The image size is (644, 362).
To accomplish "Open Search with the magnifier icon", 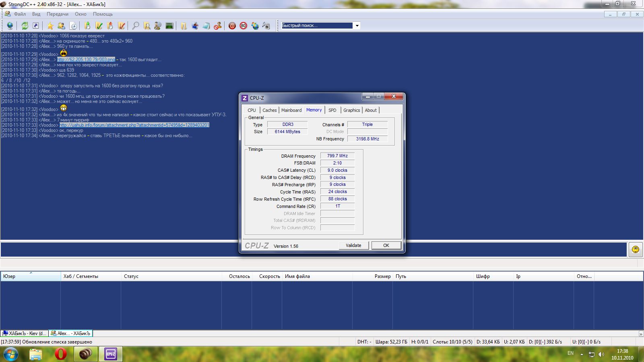I will pyautogui.click(x=136, y=26).
